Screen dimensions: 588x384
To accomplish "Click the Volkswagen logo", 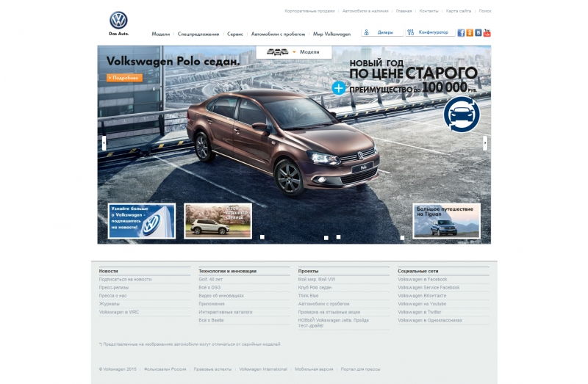I will coord(118,21).
